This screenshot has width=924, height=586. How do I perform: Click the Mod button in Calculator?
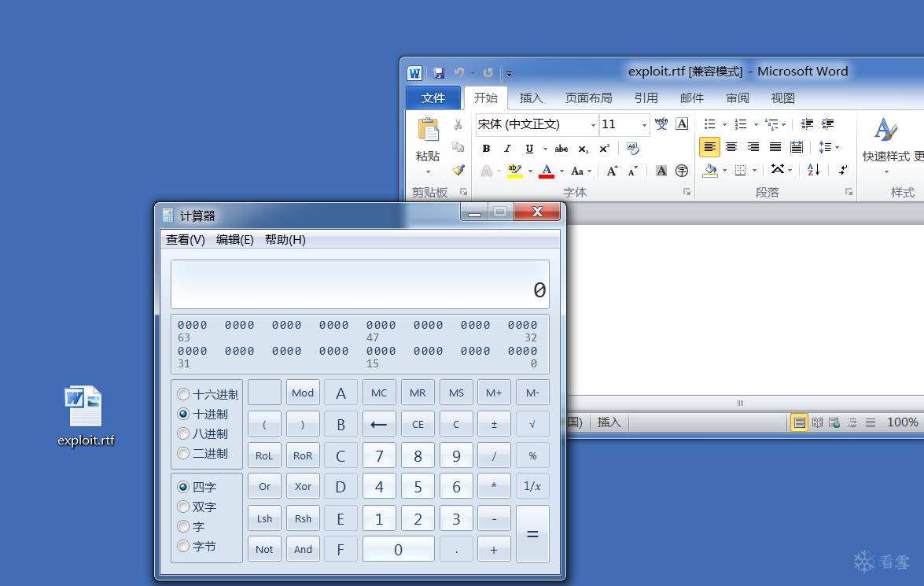[303, 393]
